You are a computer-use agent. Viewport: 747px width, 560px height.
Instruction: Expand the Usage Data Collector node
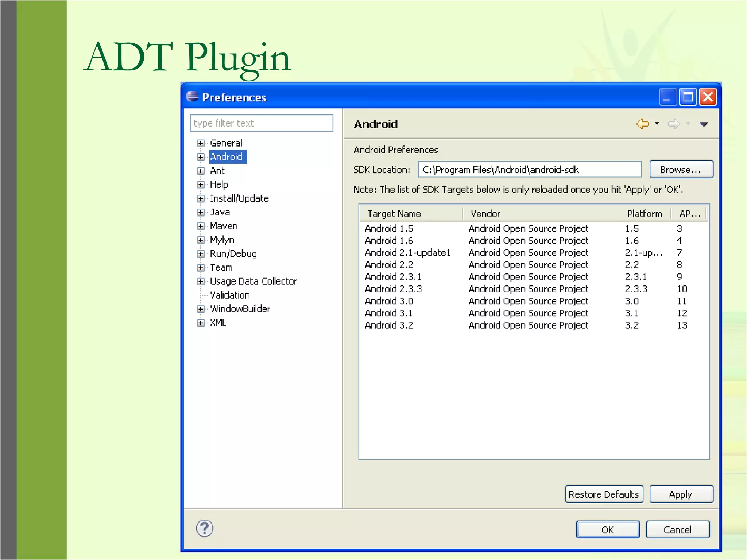pos(200,281)
